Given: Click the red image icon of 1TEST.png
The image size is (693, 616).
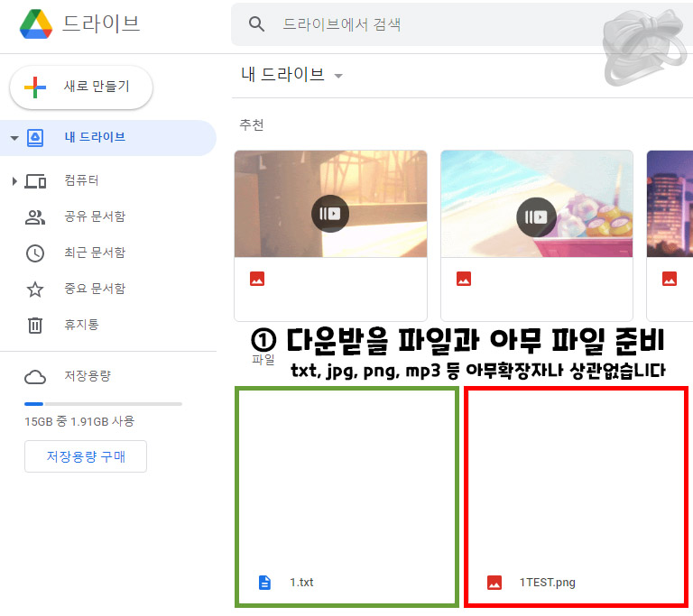Looking at the screenshot, I should pos(494,583).
